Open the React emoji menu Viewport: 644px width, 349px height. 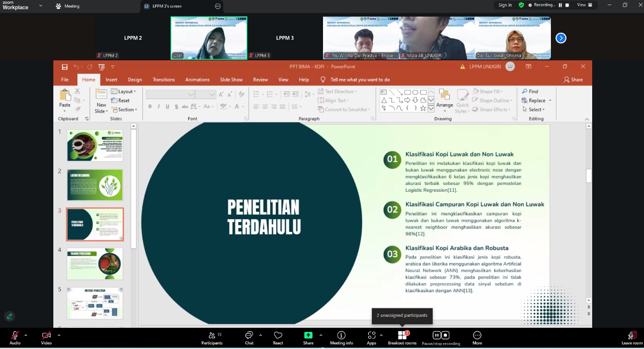[278, 336]
